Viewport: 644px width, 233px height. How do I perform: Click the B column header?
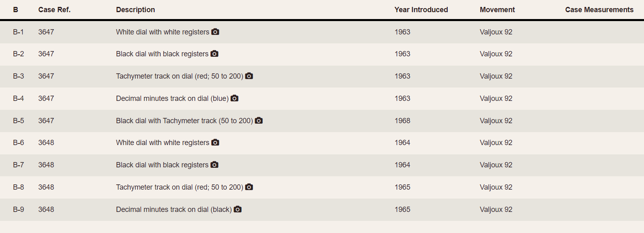point(15,10)
